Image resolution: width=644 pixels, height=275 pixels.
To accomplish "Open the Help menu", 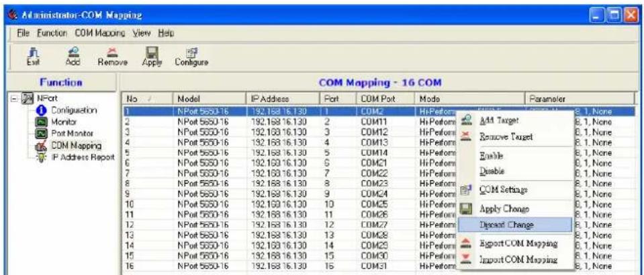I will pyautogui.click(x=167, y=32).
